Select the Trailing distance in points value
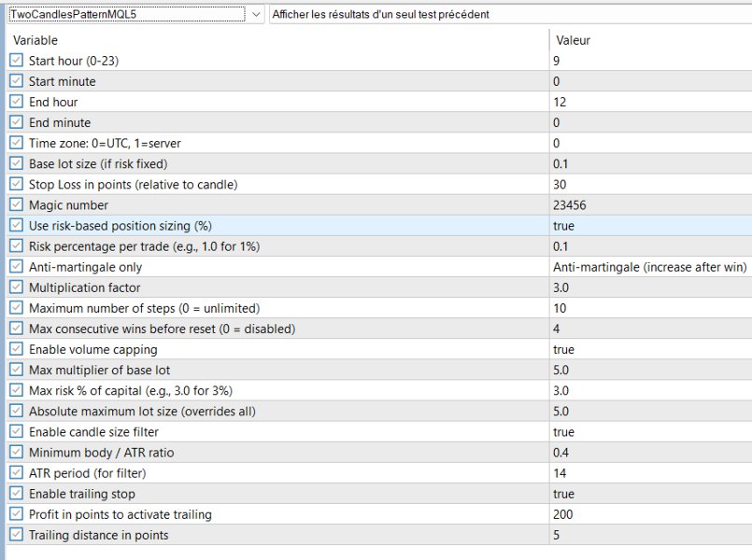Image resolution: width=752 pixels, height=560 pixels. click(650, 535)
